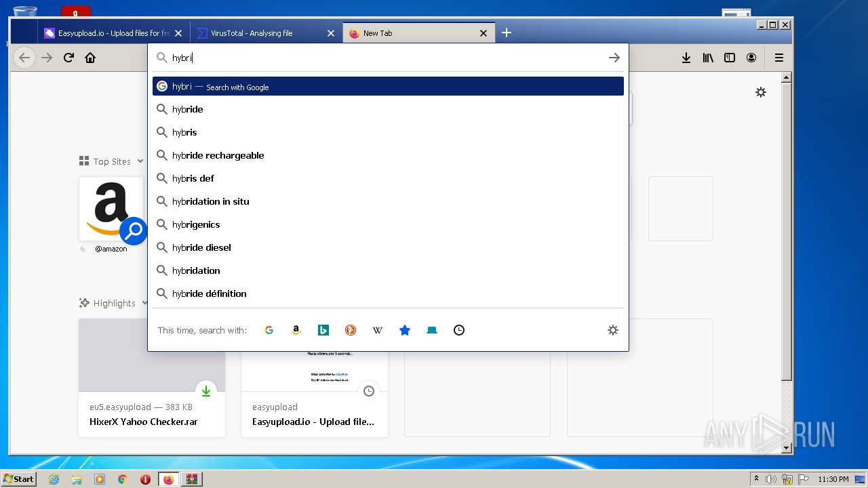
Task: Choose the 'hybride' suggestion
Action: (388, 109)
